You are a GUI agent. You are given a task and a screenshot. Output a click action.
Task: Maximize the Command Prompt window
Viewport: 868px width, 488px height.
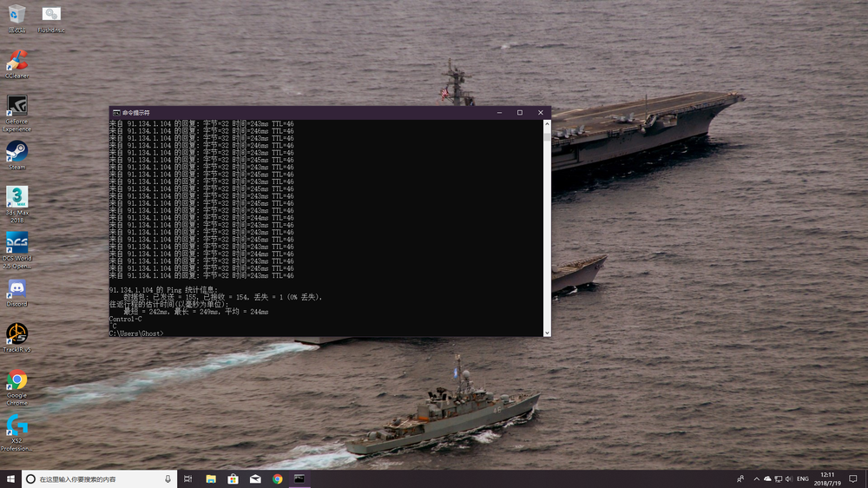[520, 112]
